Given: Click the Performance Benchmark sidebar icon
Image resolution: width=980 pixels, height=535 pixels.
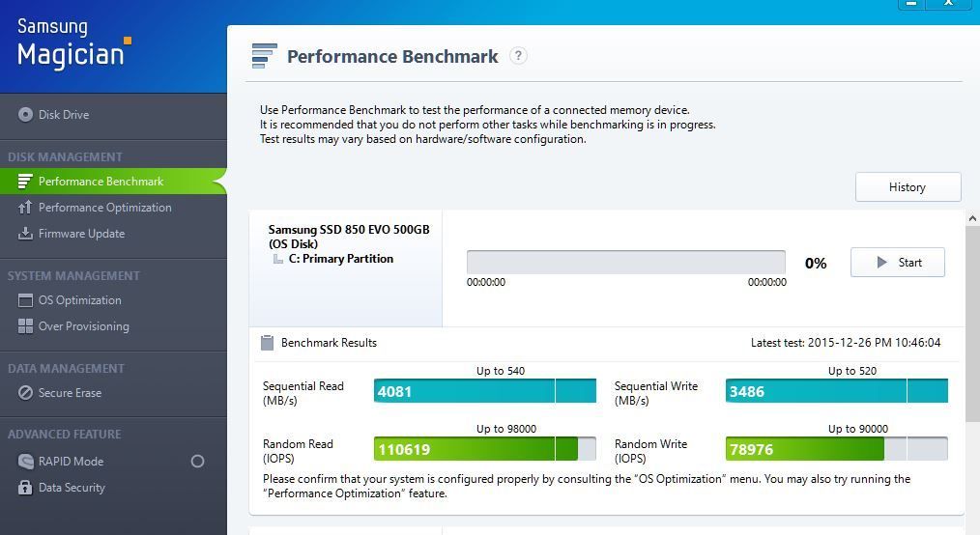Looking at the screenshot, I should [25, 181].
